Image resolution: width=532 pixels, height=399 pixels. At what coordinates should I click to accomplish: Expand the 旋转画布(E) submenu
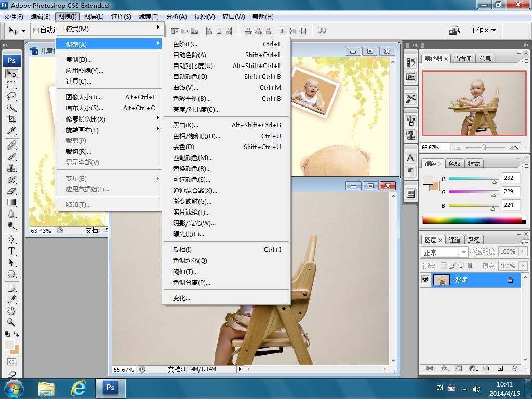(109, 130)
